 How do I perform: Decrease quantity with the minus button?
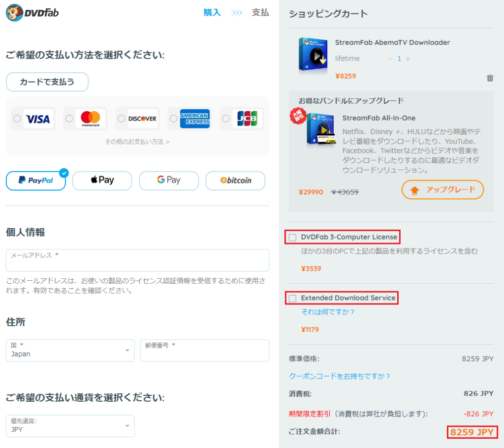[x=390, y=59]
